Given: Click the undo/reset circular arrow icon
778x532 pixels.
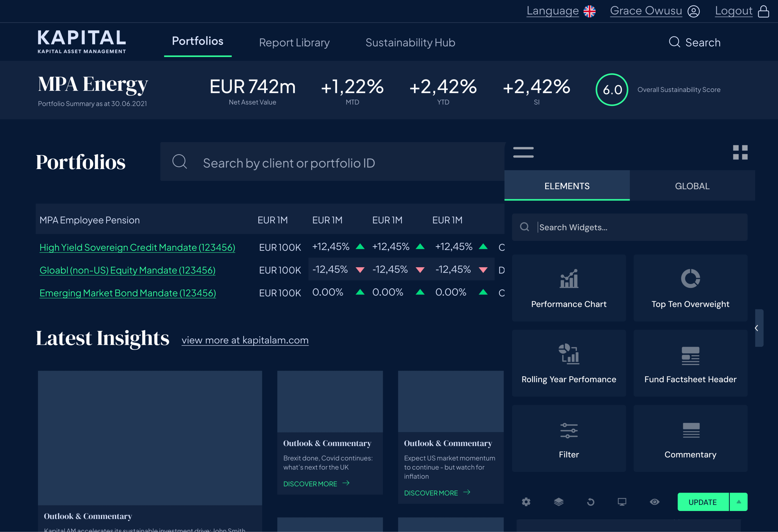Looking at the screenshot, I should click(x=590, y=502).
